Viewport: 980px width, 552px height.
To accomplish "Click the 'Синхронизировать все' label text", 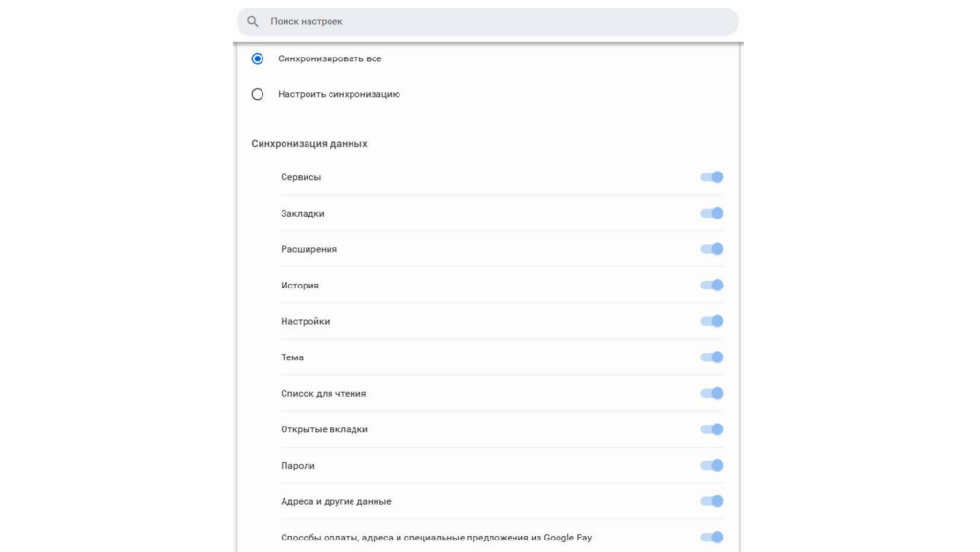I will click(330, 58).
